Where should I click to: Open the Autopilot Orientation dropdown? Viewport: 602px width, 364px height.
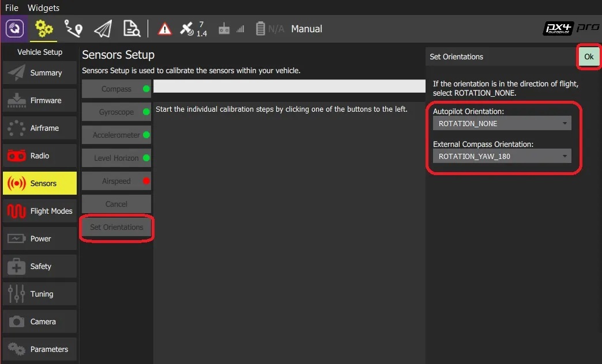click(502, 123)
